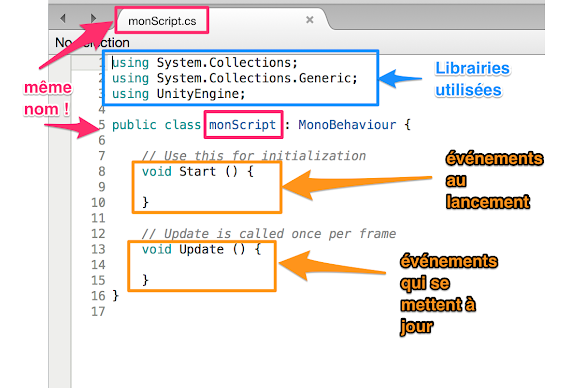Click 'public class' keywords on line 5

tap(156, 125)
